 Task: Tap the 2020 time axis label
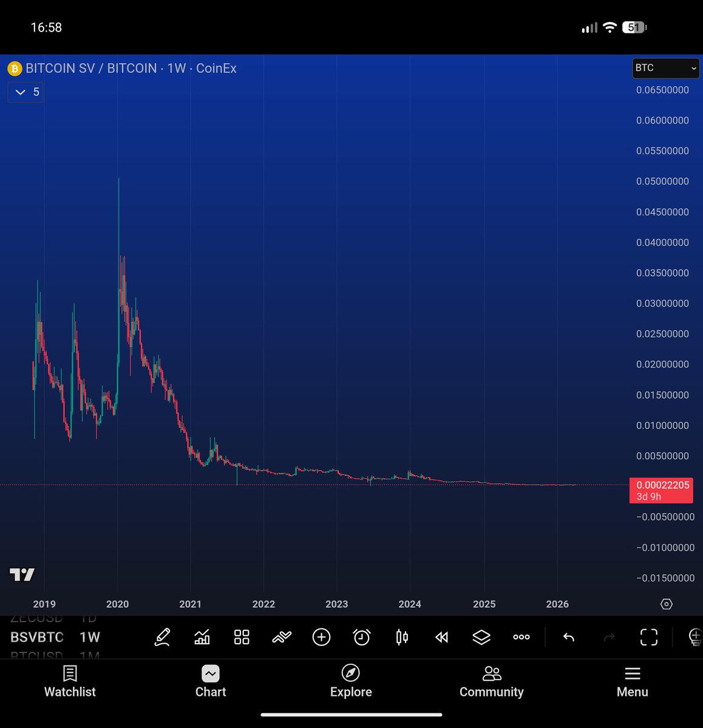(x=117, y=604)
